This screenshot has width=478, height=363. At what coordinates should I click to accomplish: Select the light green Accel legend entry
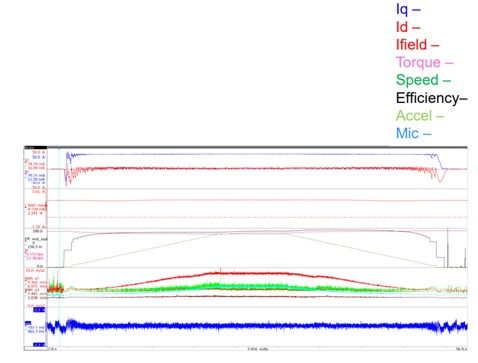pos(420,116)
